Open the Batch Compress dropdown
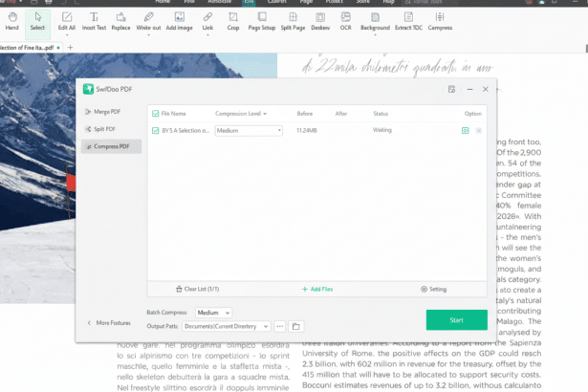The image size is (588, 392). coord(213,313)
